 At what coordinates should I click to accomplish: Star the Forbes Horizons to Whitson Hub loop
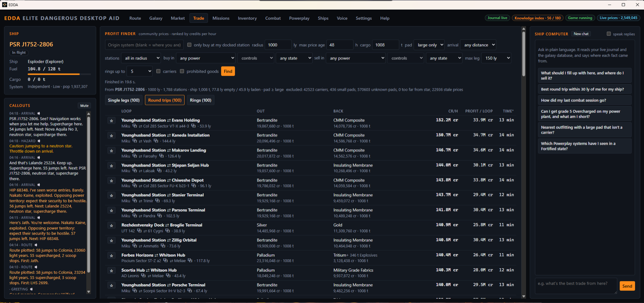(111, 256)
